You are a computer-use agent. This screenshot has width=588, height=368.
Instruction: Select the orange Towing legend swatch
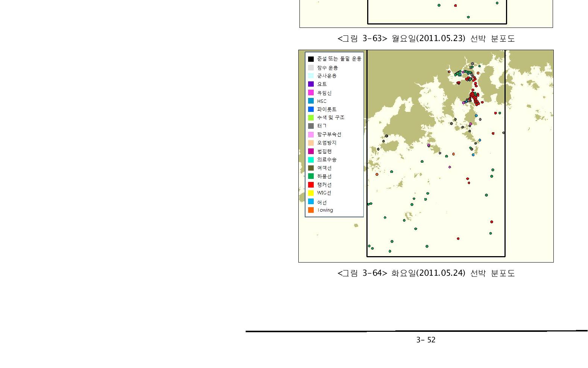[311, 210]
